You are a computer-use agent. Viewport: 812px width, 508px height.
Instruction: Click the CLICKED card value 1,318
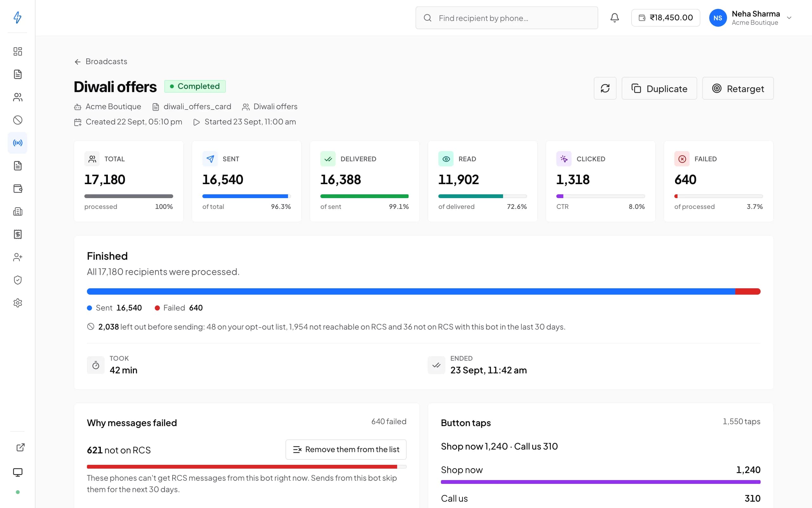(x=573, y=180)
